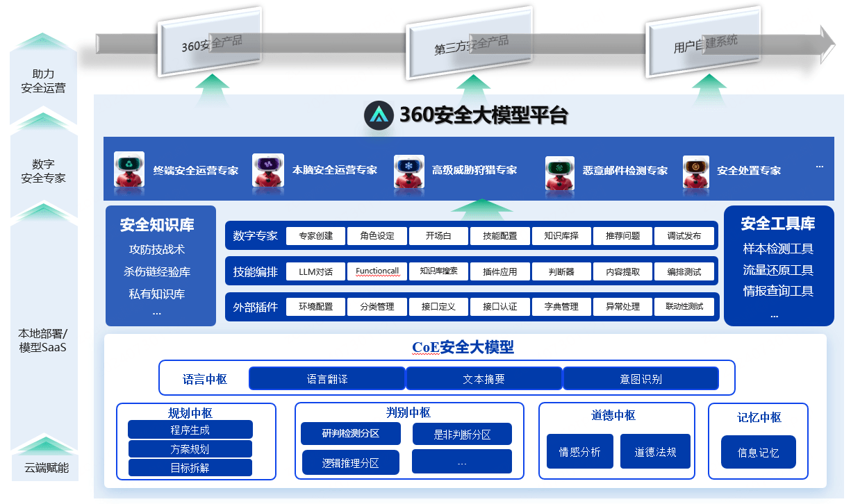Viewport: 851px width, 504px height.
Task: Click the 内容提取 box
Action: 622,271
